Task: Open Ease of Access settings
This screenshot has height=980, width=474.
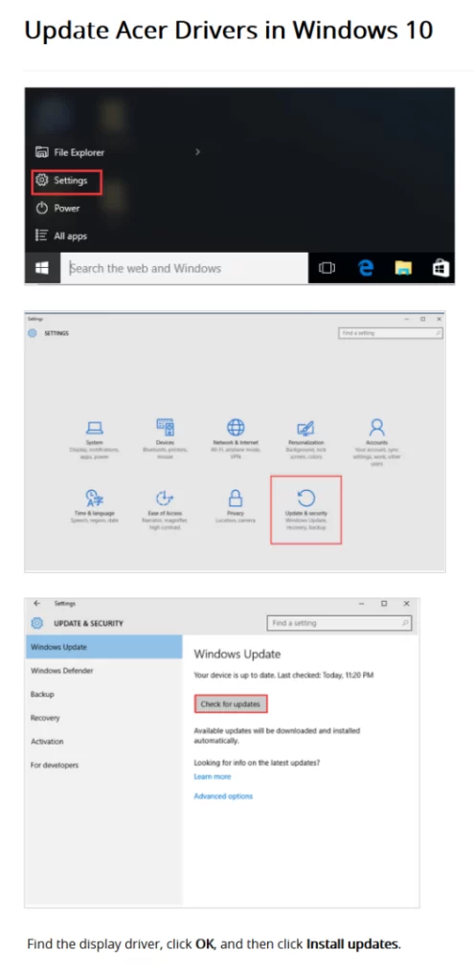Action: pyautogui.click(x=165, y=509)
